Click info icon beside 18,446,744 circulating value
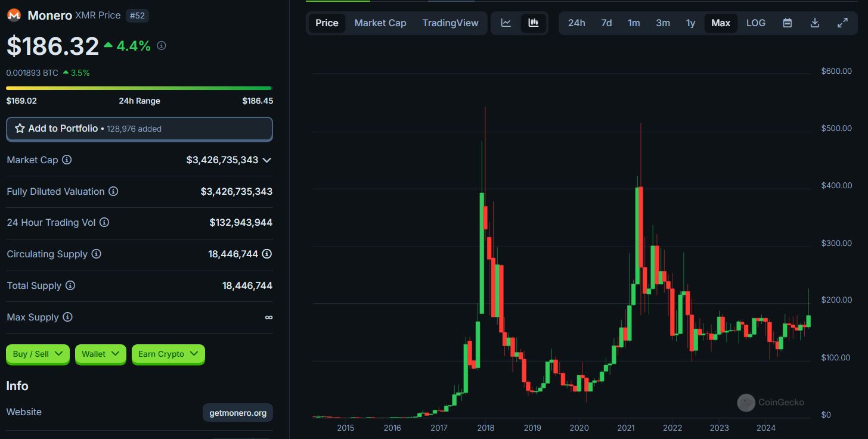The width and height of the screenshot is (868, 439). tap(267, 254)
